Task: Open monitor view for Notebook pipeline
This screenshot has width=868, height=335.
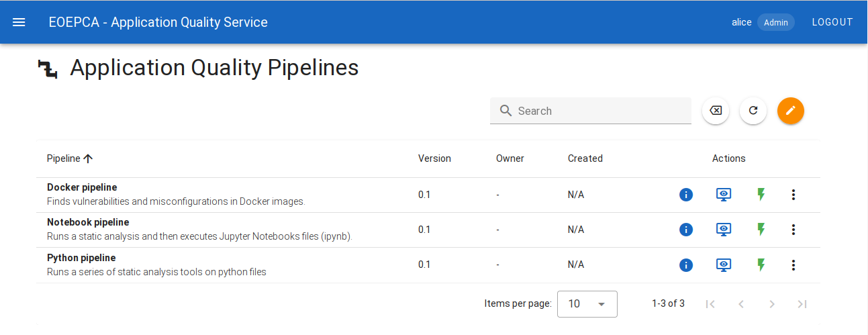Action: 724,230
